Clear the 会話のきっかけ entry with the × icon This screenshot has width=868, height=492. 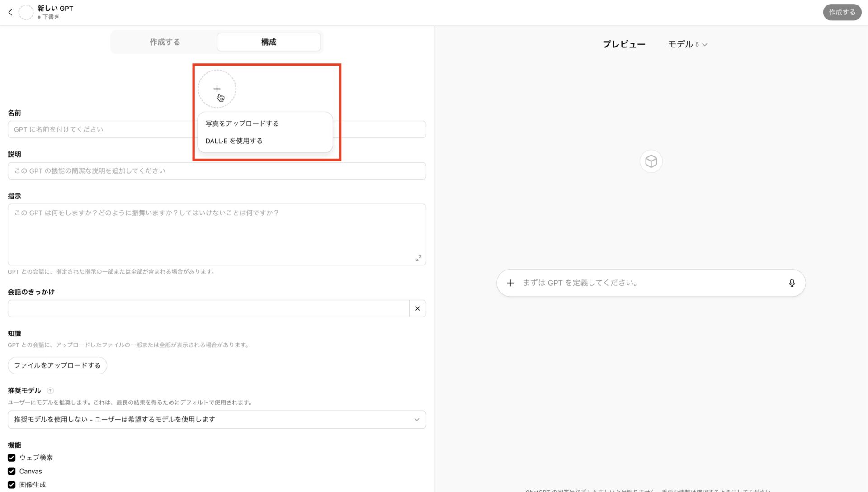point(417,308)
